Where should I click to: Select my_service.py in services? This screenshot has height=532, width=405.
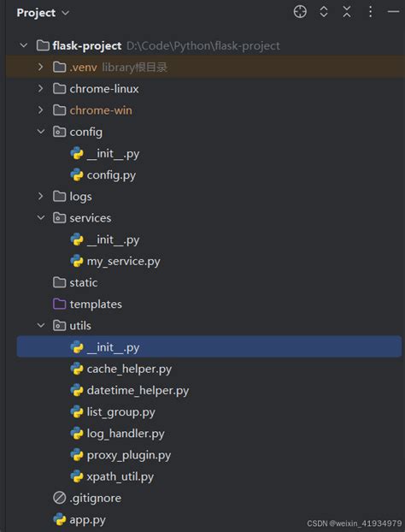123,261
